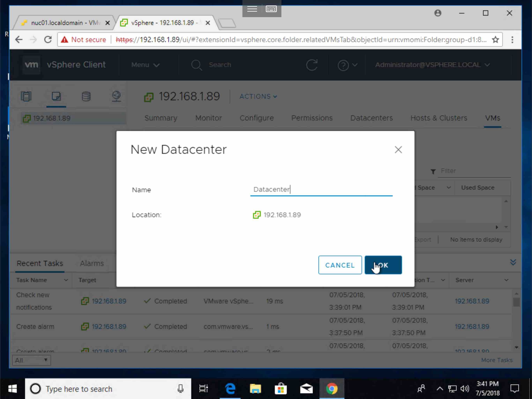Open the help question mark menu
This screenshot has height=399, width=532.
pos(347,65)
